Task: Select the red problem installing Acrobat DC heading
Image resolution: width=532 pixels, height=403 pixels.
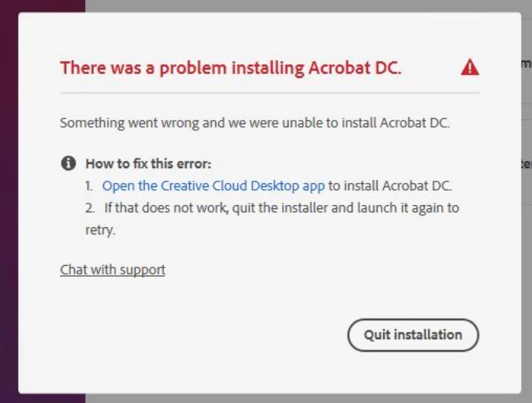Action: click(231, 68)
